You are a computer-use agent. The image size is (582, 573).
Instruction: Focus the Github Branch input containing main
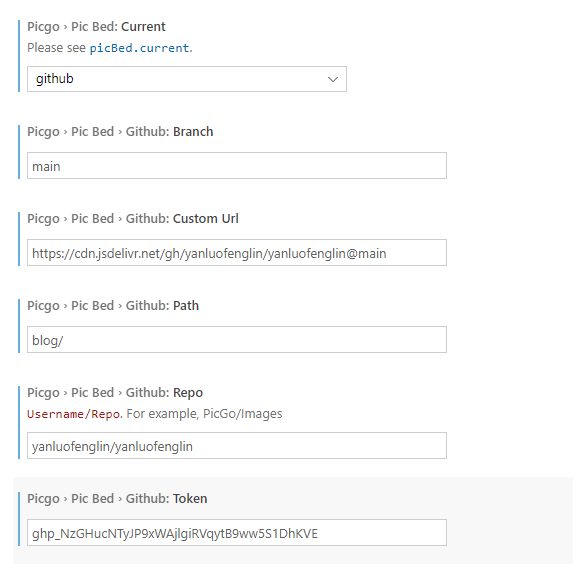pos(237,166)
